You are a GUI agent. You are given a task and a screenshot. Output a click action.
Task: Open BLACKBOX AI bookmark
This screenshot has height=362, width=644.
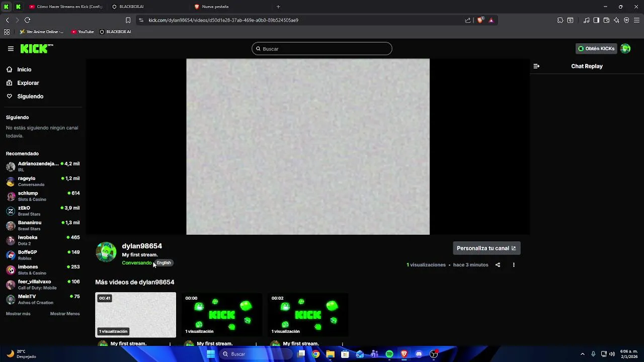coord(115,32)
